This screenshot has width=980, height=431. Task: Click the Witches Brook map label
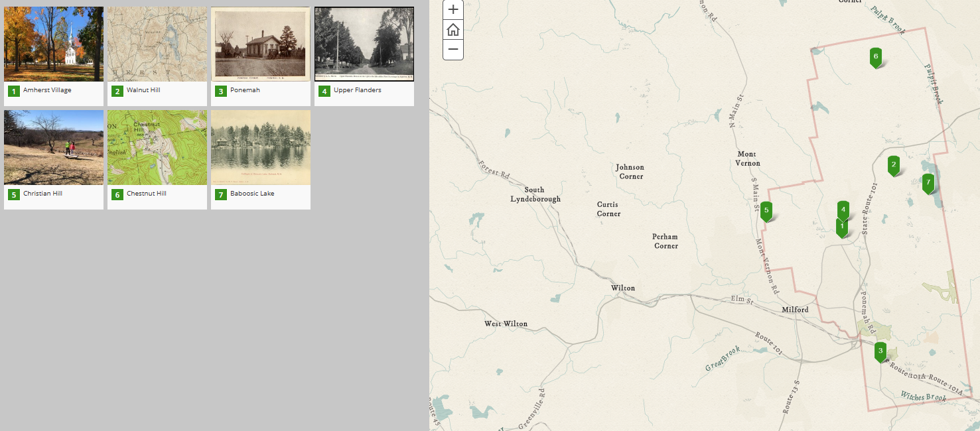click(x=923, y=397)
